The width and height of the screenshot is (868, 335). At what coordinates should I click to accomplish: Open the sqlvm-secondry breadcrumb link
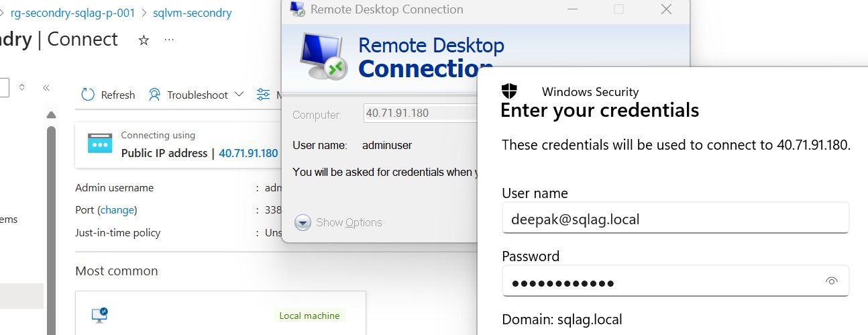(x=193, y=13)
